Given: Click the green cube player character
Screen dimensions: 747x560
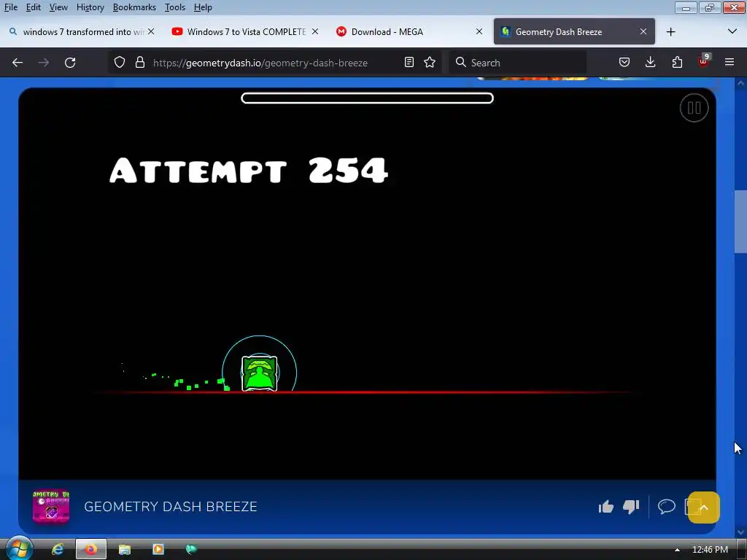Looking at the screenshot, I should 259,373.
